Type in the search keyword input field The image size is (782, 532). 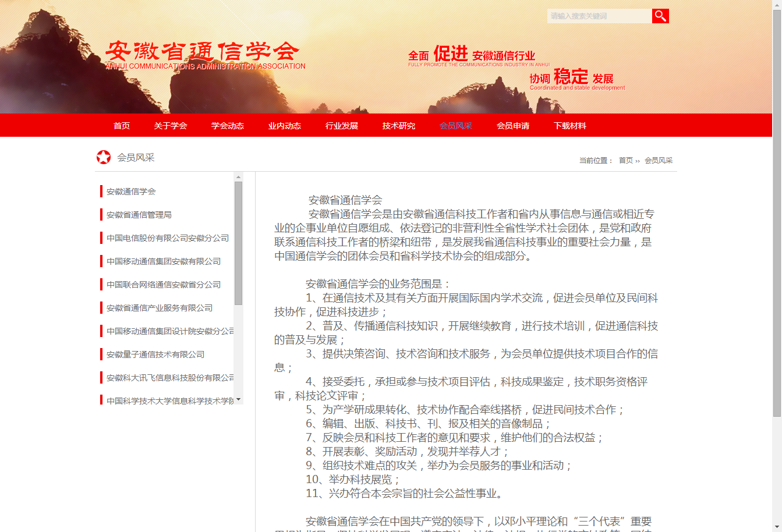click(599, 16)
